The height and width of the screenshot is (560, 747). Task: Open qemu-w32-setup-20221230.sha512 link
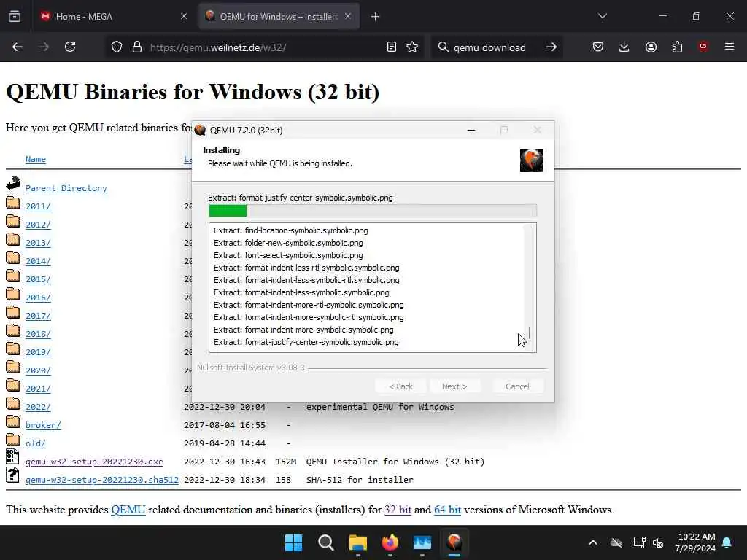coord(102,480)
